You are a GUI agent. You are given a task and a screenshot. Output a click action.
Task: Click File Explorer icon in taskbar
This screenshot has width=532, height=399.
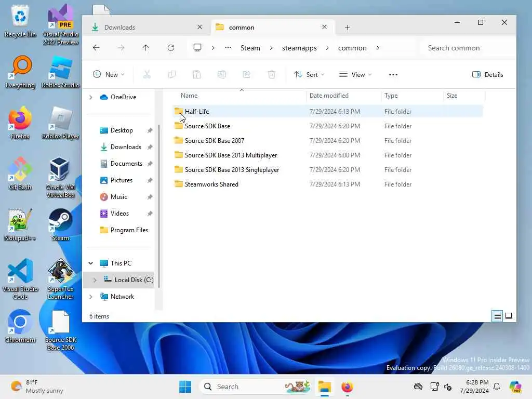(324, 387)
